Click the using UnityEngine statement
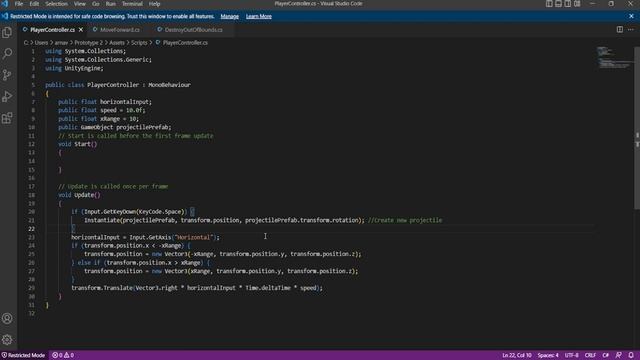This screenshot has width=640, height=360. [x=74, y=68]
